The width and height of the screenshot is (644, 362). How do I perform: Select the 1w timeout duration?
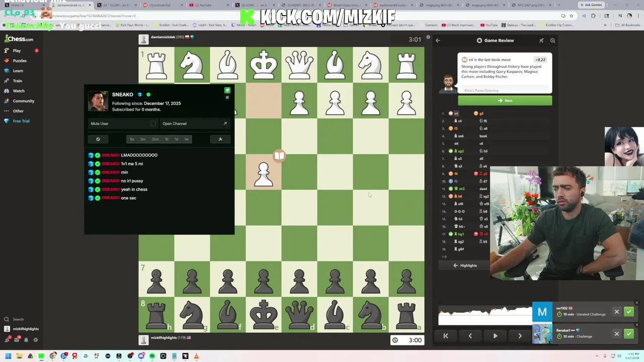click(186, 139)
